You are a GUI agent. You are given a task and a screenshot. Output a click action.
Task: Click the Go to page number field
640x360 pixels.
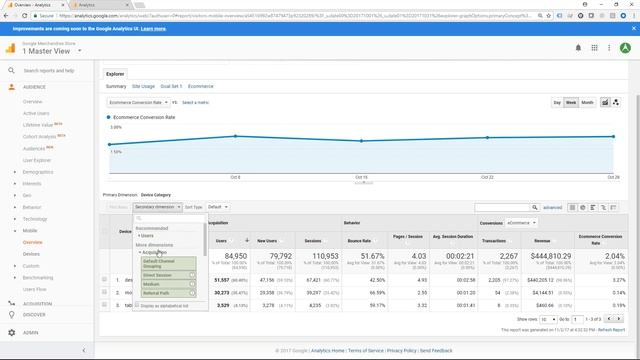(577, 319)
